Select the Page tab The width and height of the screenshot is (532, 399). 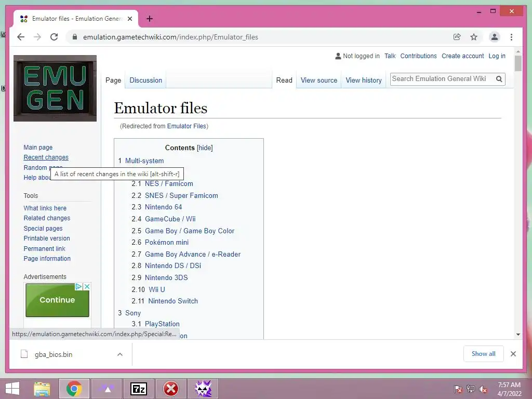[113, 81]
